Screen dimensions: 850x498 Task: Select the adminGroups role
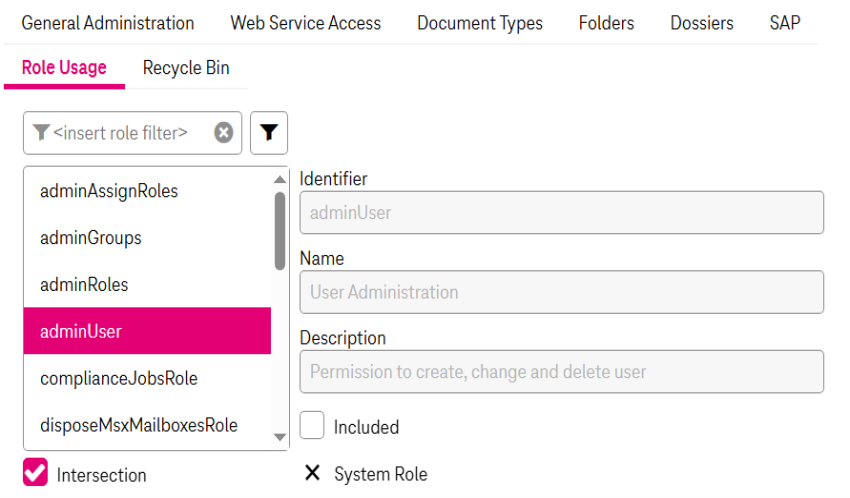pyautogui.click(x=91, y=238)
